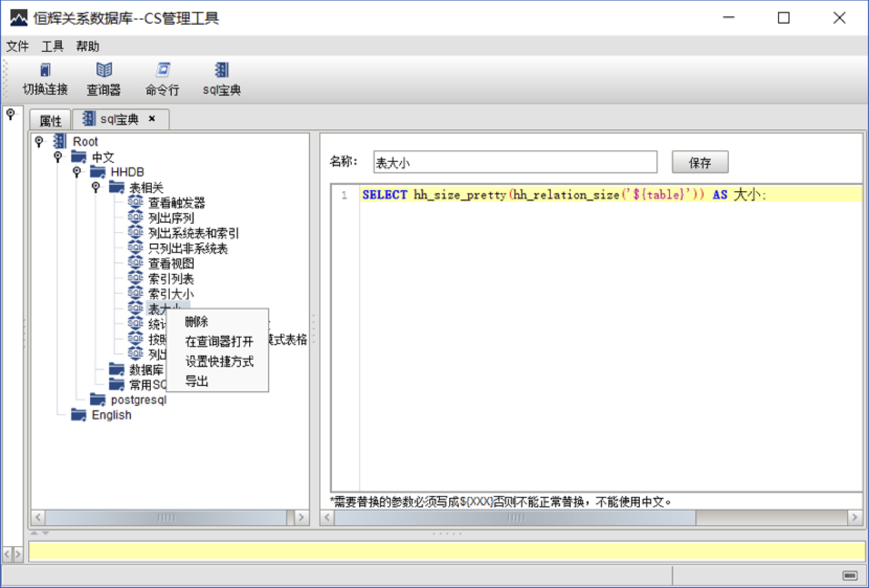The width and height of the screenshot is (869, 588).
Task: Close the sql宝典 tab
Action: (x=152, y=119)
